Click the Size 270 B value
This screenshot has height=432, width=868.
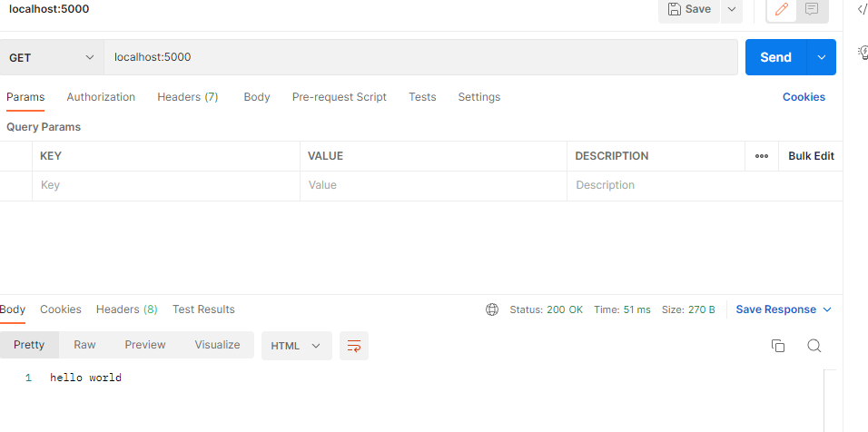coord(701,309)
